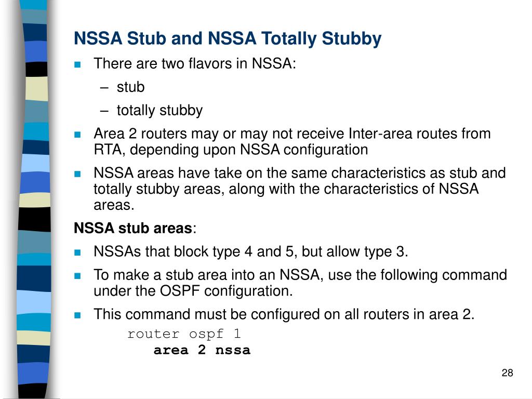Click the bullet before NSSA areas have take on

click(78, 174)
